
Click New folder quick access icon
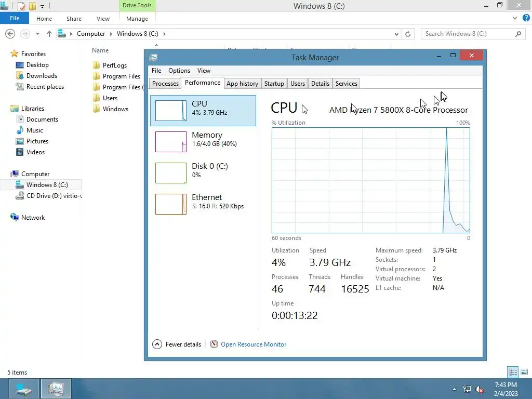pos(32,6)
